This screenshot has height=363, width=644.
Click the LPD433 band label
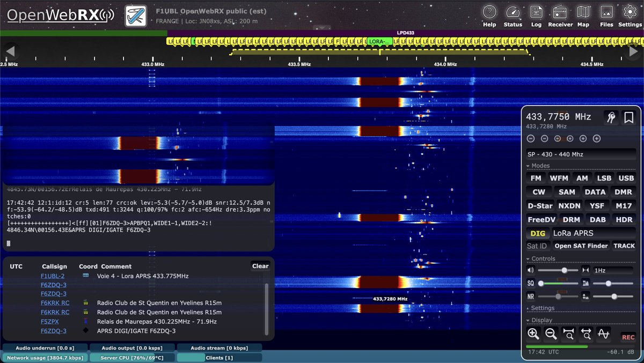(405, 33)
